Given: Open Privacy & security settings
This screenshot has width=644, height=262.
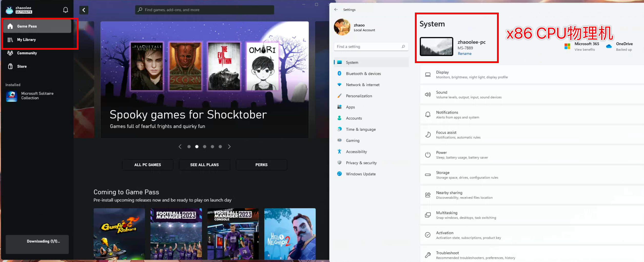Looking at the screenshot, I should (371, 163).
